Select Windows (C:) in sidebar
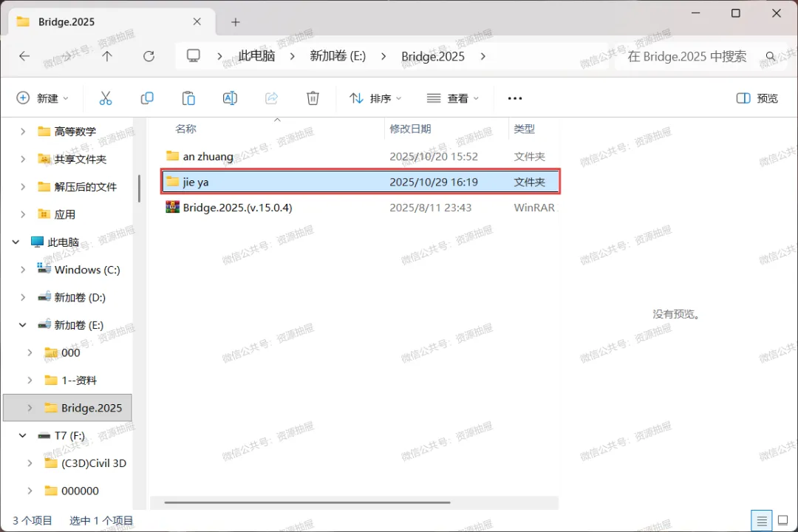Image resolution: width=798 pixels, height=532 pixels. pos(87,270)
